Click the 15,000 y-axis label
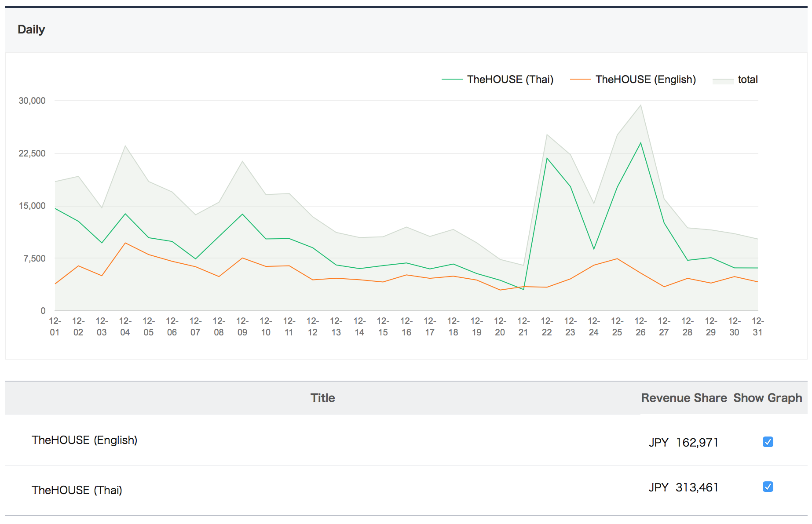This screenshot has width=812, height=524. (32, 206)
